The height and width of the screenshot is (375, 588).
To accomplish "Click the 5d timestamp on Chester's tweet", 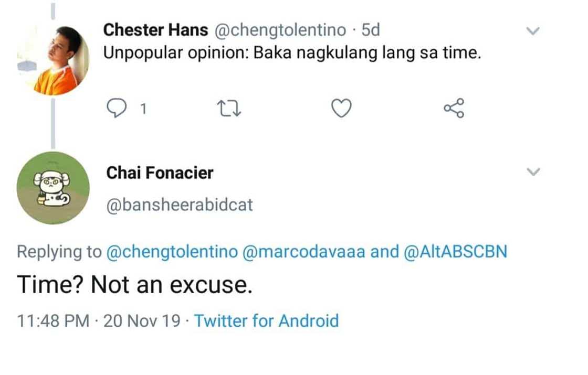I will click(x=370, y=30).
